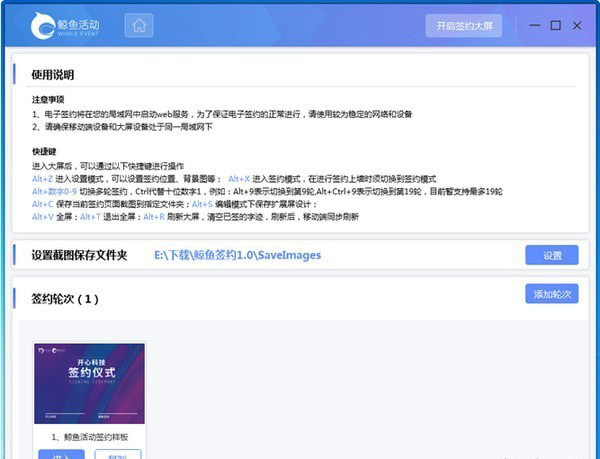Click the Alt+数字0-9 shortcut text

tap(54, 191)
